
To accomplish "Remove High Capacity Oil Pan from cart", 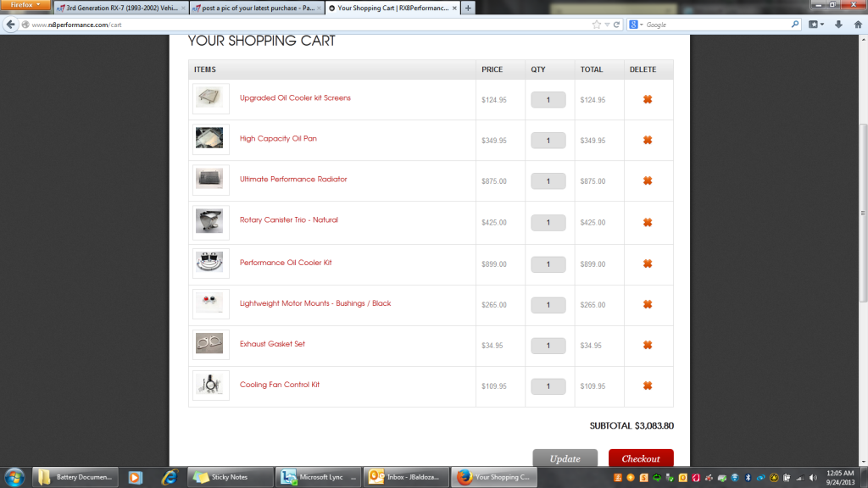I will [x=647, y=140].
